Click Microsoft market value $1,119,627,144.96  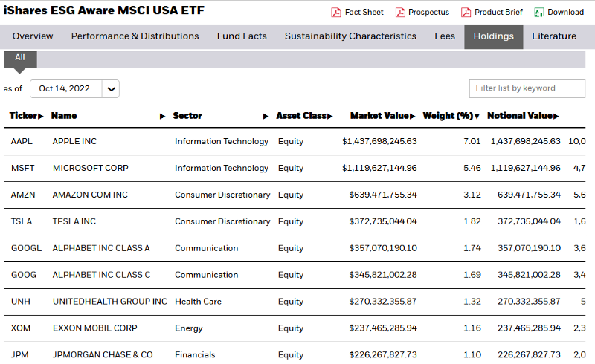click(x=379, y=168)
